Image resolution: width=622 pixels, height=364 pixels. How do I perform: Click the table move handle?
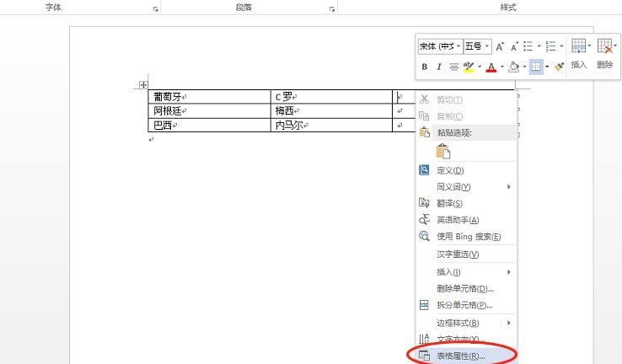point(142,85)
